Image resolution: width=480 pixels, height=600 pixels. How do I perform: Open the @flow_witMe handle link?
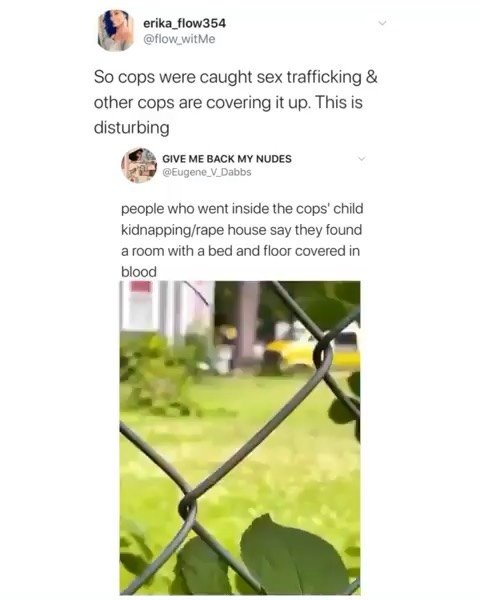tap(179, 39)
